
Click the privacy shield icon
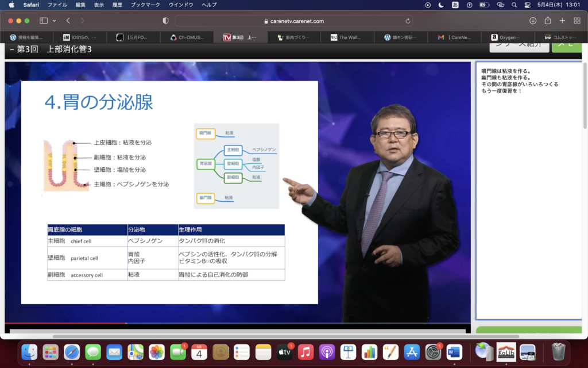pyautogui.click(x=165, y=21)
